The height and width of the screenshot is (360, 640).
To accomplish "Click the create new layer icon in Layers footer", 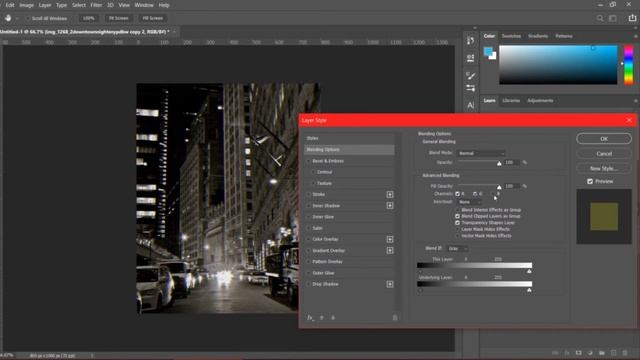I will [613, 353].
